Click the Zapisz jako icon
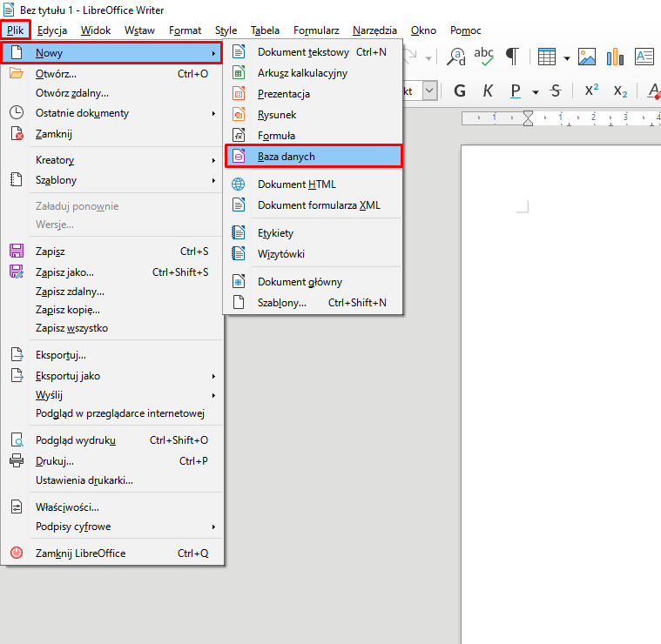 [x=17, y=272]
